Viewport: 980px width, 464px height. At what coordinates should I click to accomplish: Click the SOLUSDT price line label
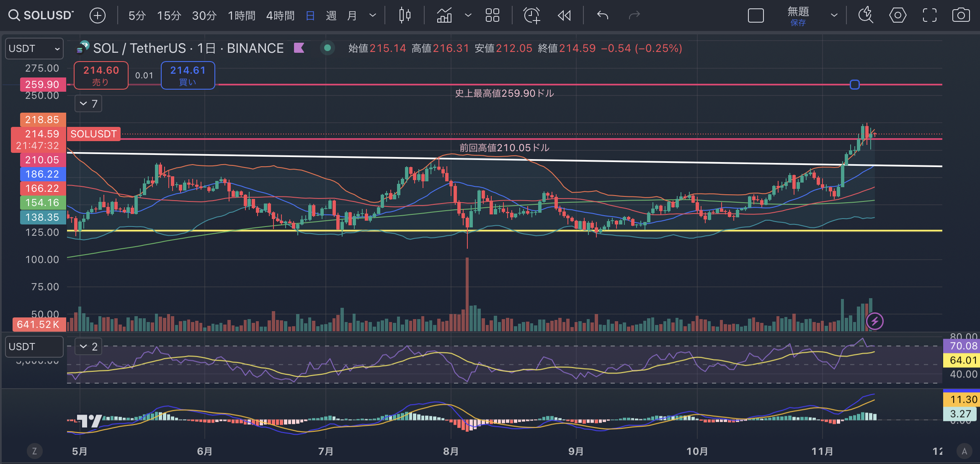coord(93,134)
